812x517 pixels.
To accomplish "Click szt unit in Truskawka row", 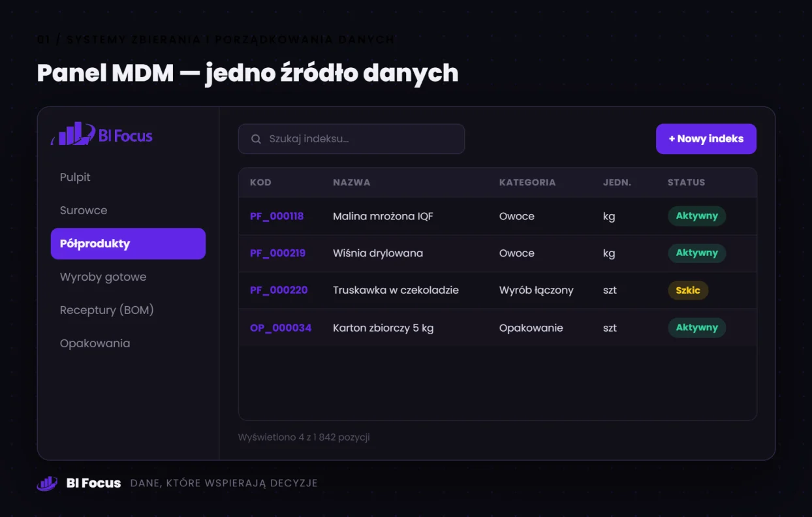I will tap(610, 290).
